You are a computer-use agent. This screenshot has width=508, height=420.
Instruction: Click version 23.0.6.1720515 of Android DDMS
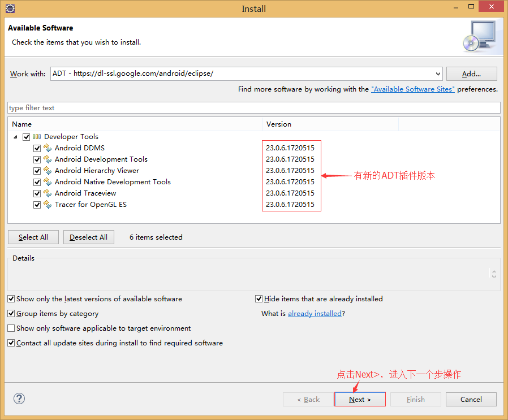pos(290,148)
